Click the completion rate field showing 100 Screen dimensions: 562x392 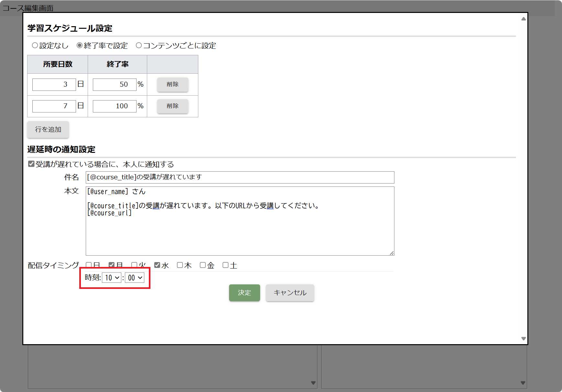[x=115, y=106]
